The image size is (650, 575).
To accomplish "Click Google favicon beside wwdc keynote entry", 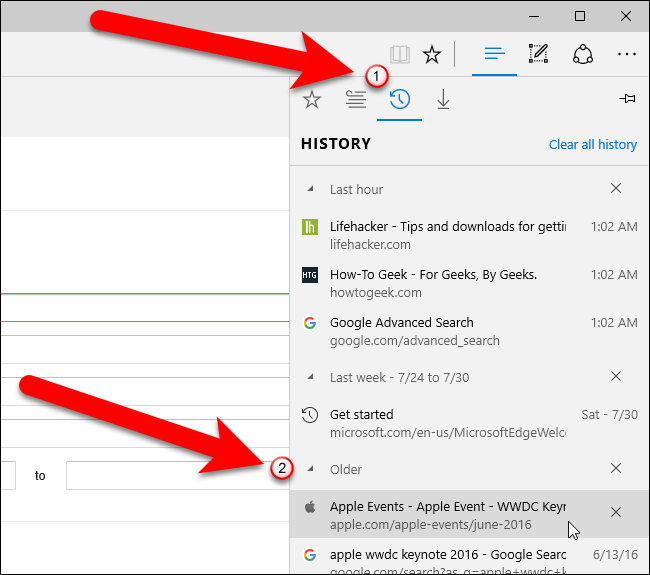I will click(x=310, y=555).
